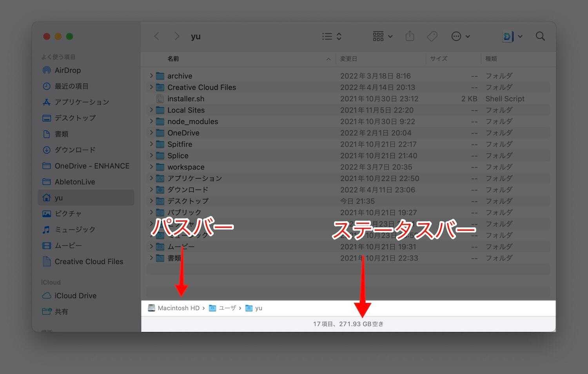Select the デスクトップ folder row in list
This screenshot has height=374, width=588.
[x=348, y=201]
